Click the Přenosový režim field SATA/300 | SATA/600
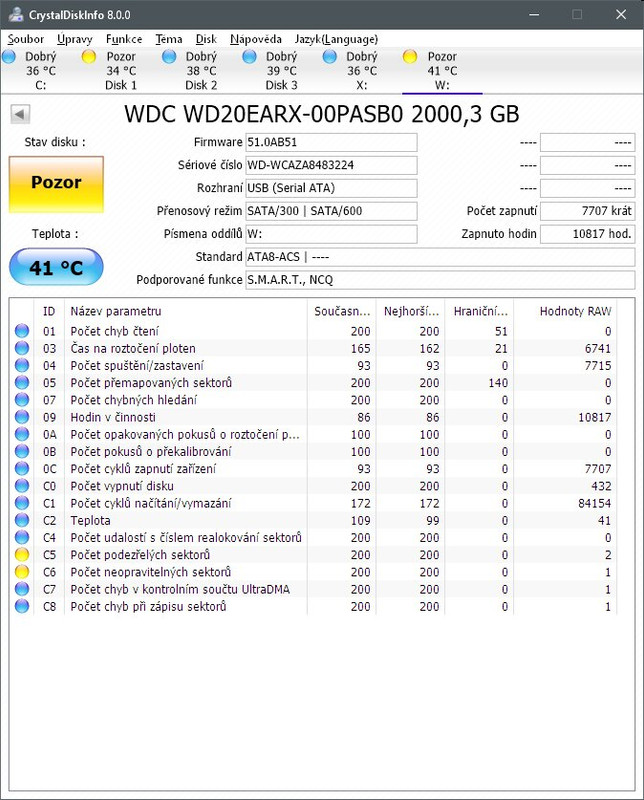This screenshot has height=800, width=644. pyautogui.click(x=331, y=211)
